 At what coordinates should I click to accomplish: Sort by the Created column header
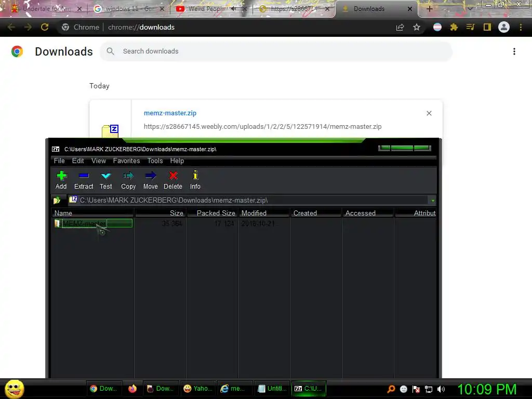pos(316,213)
